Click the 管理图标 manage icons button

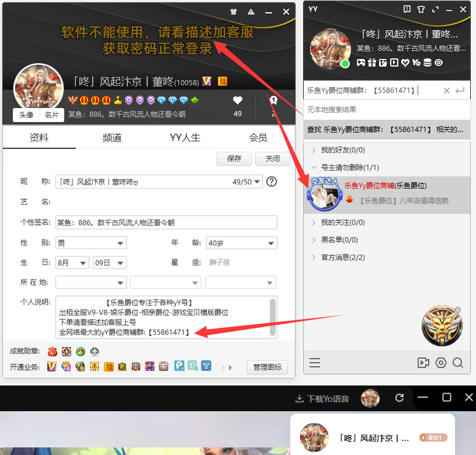267,367
